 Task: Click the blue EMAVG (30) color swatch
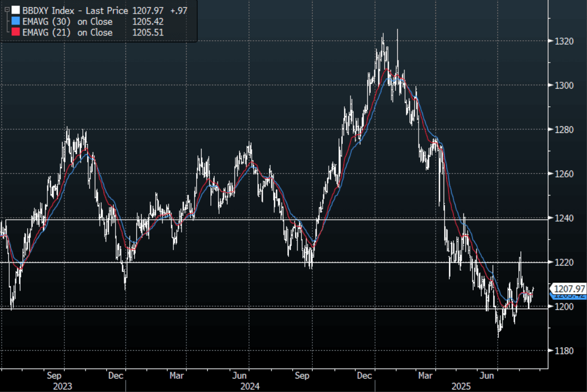click(x=16, y=22)
